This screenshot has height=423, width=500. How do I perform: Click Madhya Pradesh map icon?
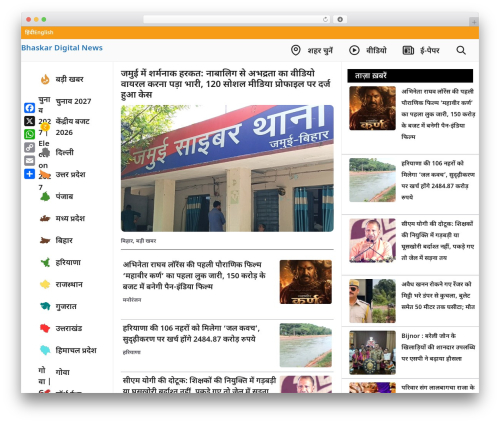pyautogui.click(x=45, y=218)
